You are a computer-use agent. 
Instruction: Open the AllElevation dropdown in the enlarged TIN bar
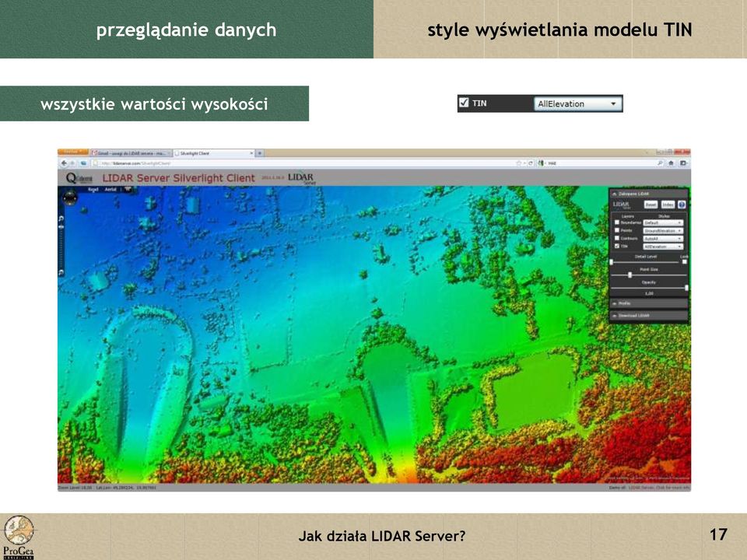577,103
